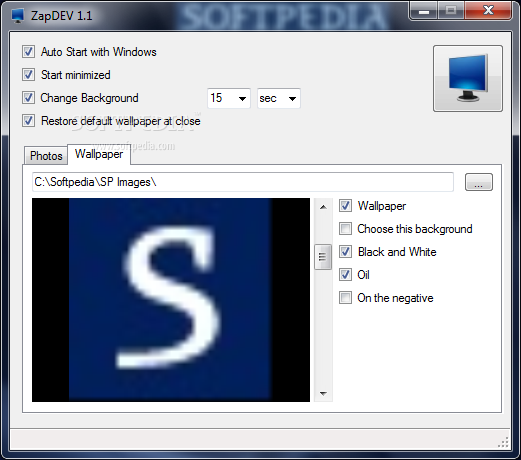Click the scroll down arrow beside preview

(323, 394)
